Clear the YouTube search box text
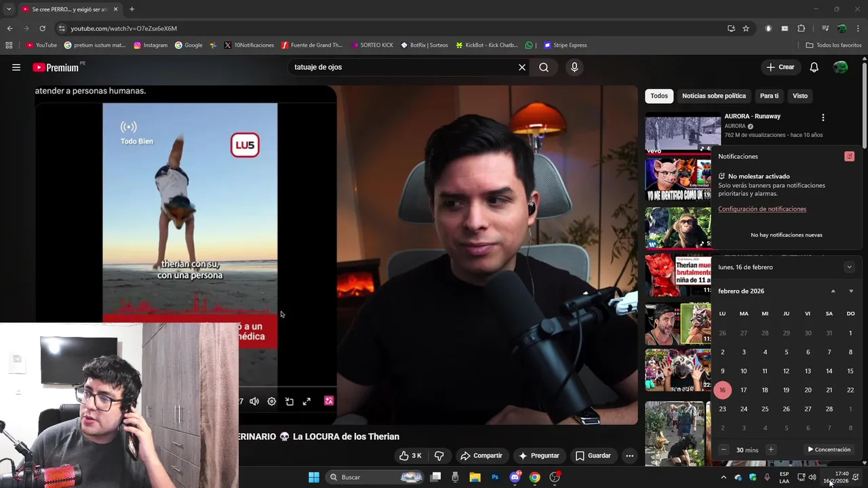Image resolution: width=868 pixels, height=488 pixels. pos(522,67)
